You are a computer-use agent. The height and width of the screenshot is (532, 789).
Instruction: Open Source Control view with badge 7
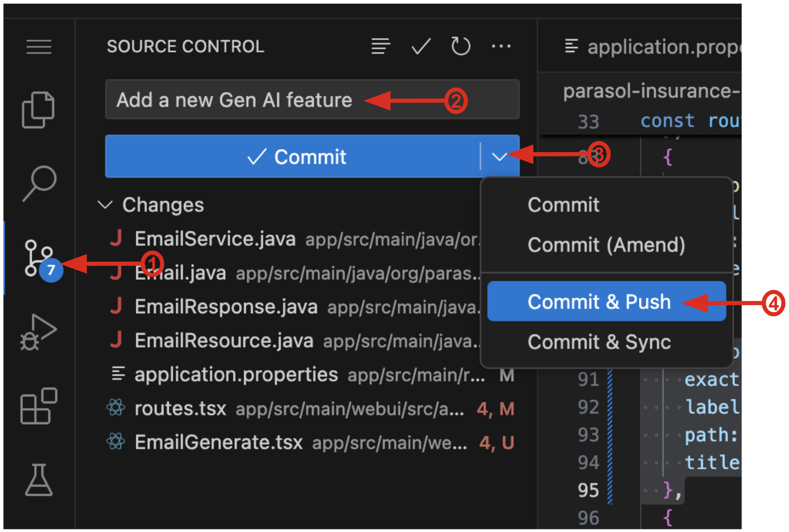[x=39, y=258]
